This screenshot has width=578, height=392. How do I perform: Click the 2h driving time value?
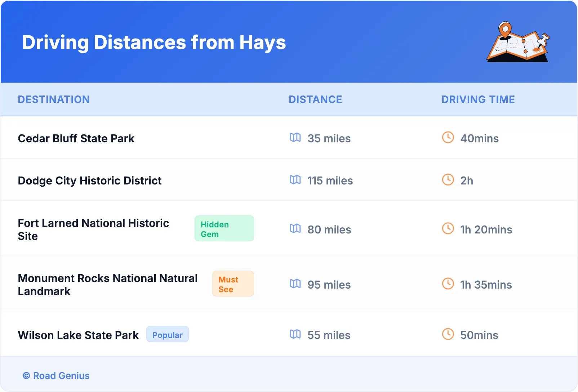[x=467, y=181]
